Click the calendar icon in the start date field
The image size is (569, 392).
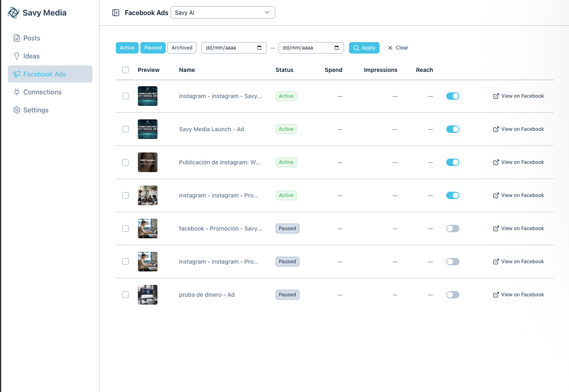(259, 47)
